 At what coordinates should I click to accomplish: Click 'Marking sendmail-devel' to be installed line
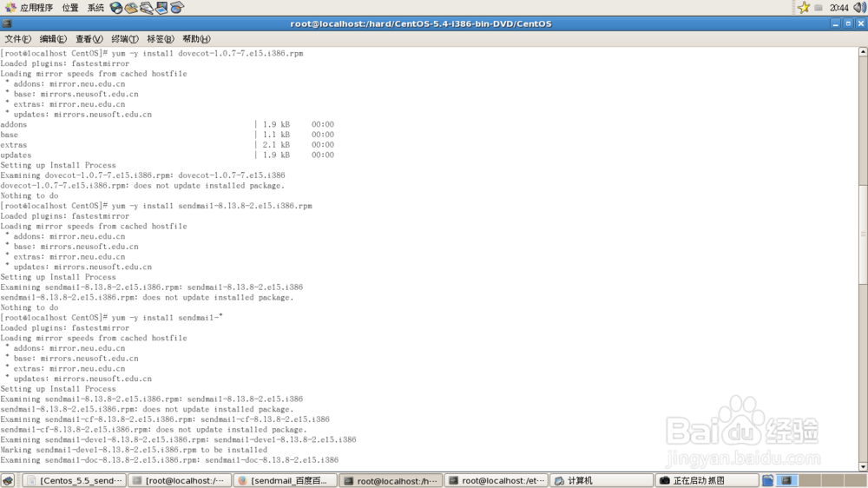click(134, 450)
